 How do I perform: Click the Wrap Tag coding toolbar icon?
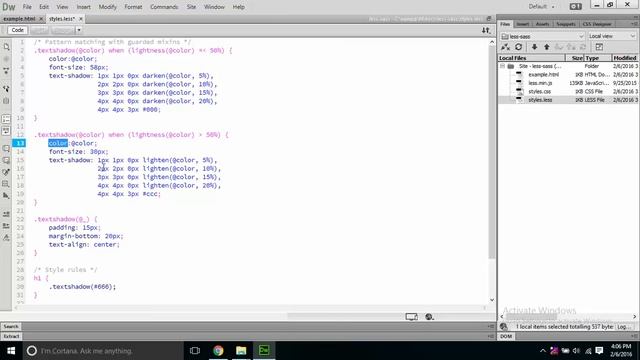pos(6,172)
